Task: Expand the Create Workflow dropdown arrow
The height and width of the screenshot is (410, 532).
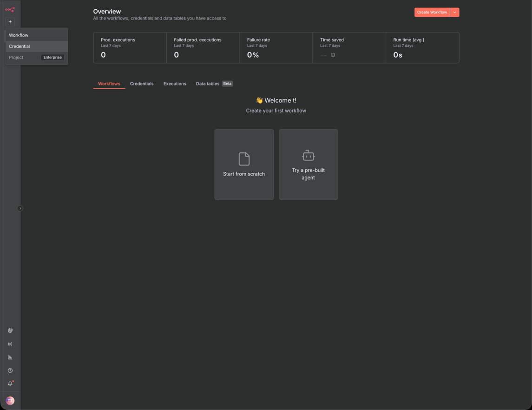Action: pyautogui.click(x=455, y=12)
